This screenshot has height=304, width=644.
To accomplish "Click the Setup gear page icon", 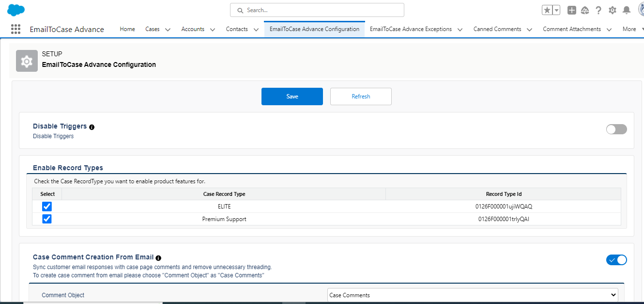I will coord(27,61).
